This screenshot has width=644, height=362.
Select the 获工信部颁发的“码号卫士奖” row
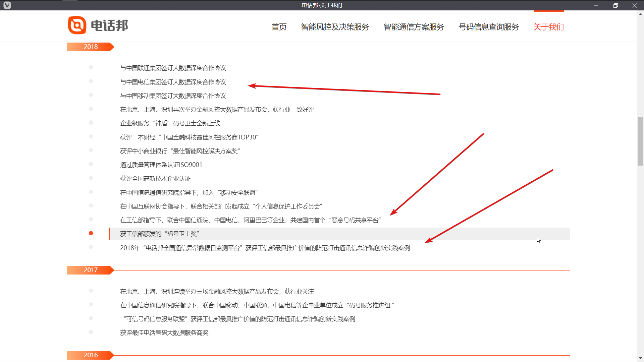click(x=160, y=234)
